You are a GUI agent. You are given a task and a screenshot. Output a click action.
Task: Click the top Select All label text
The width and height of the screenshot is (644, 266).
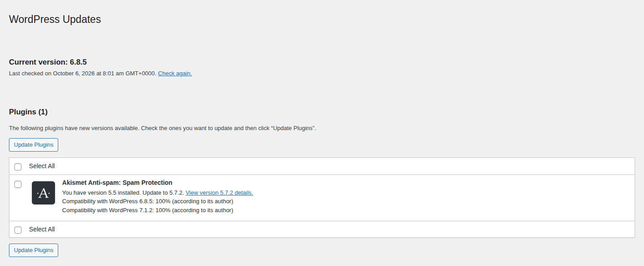click(x=42, y=166)
